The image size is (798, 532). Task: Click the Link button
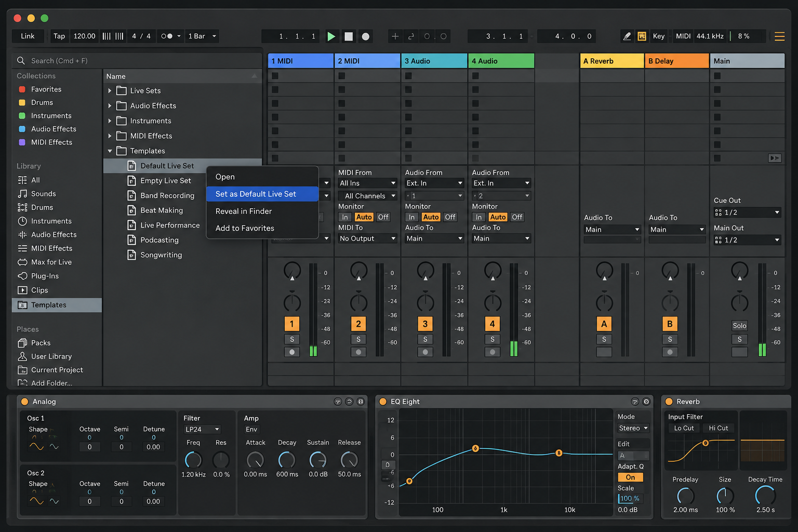click(28, 36)
